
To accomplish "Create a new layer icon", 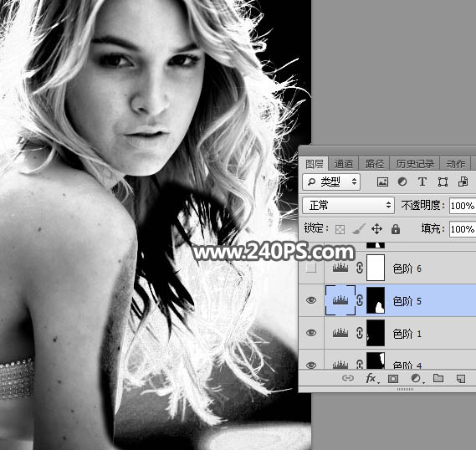I will [460, 378].
